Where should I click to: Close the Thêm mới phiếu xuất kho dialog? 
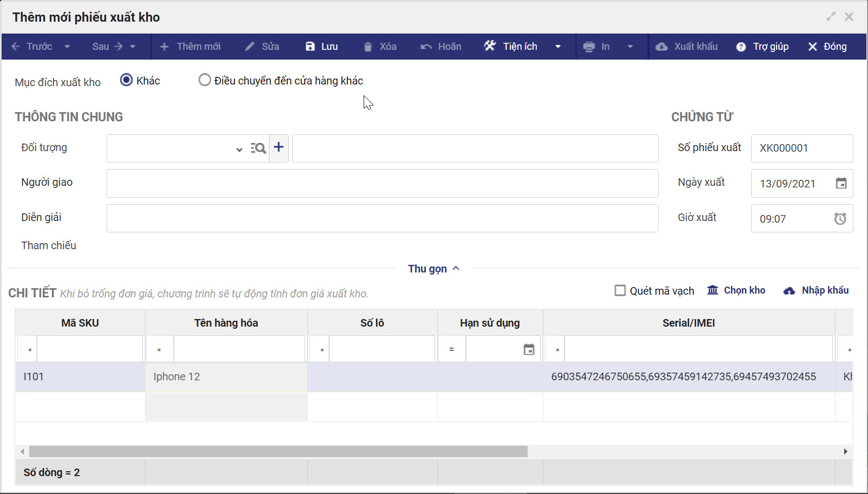click(849, 17)
